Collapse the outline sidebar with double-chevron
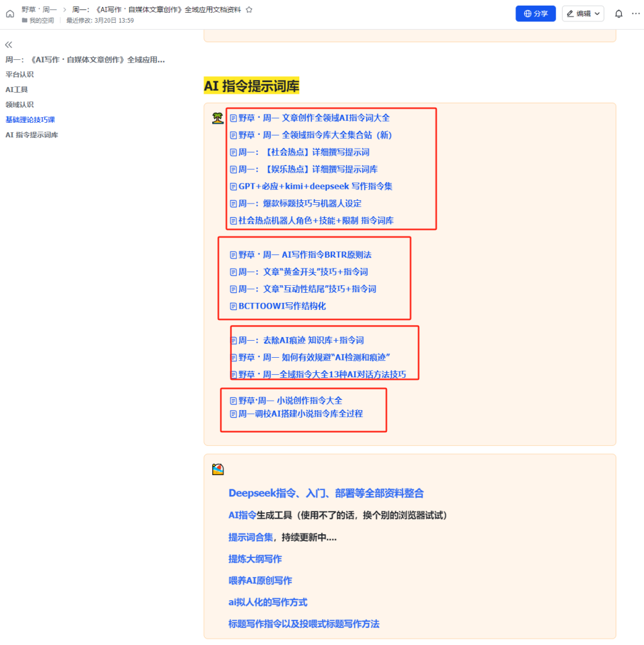This screenshot has width=644, height=645. [9, 45]
